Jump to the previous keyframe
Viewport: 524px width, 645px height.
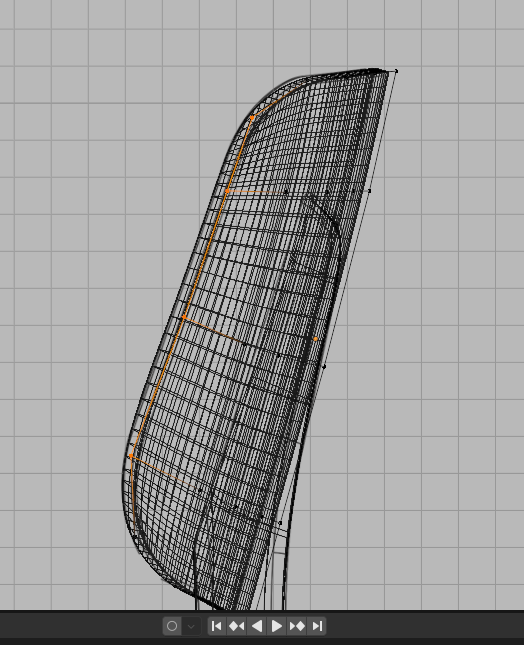(236, 626)
